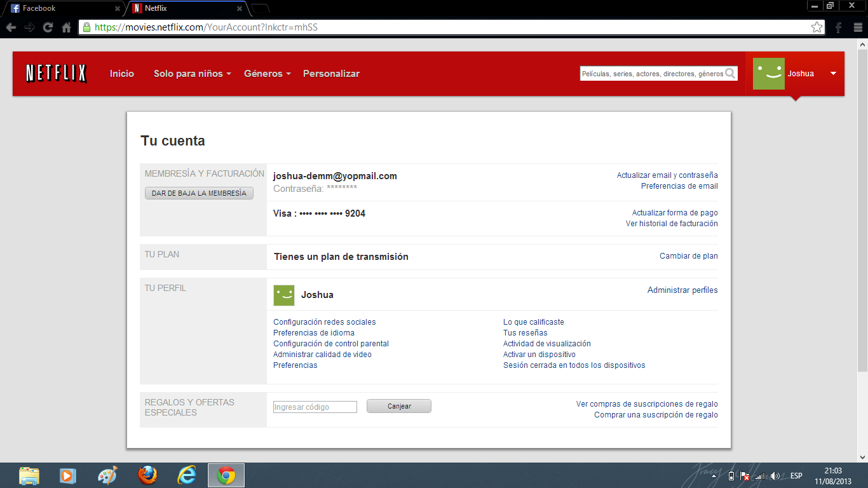Open the profile dropdown arrow beside Joshua
This screenshot has height=488, width=868.
point(834,74)
